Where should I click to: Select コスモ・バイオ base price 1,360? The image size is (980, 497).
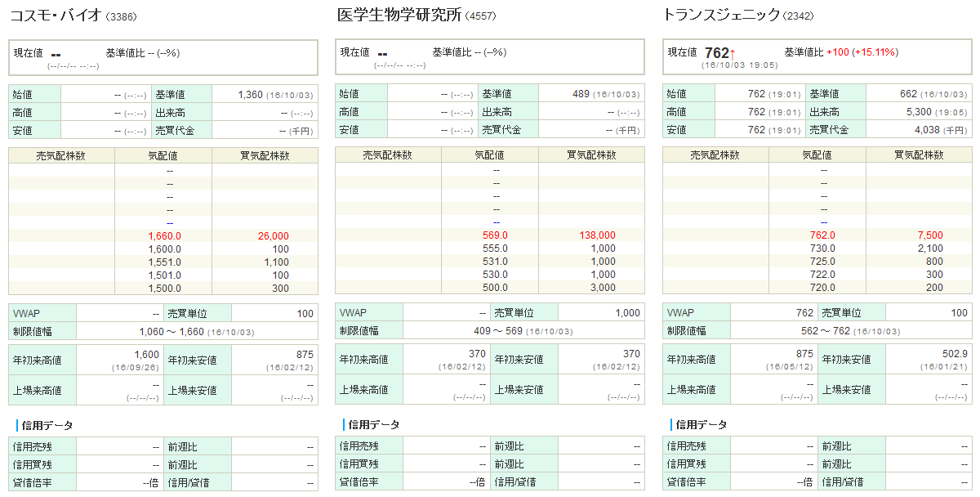point(250,95)
